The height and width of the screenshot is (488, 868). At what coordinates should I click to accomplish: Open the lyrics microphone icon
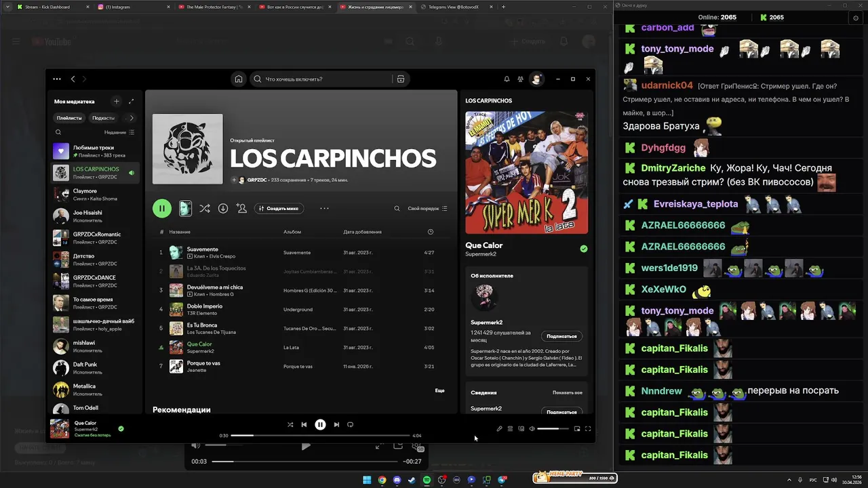[499, 429]
